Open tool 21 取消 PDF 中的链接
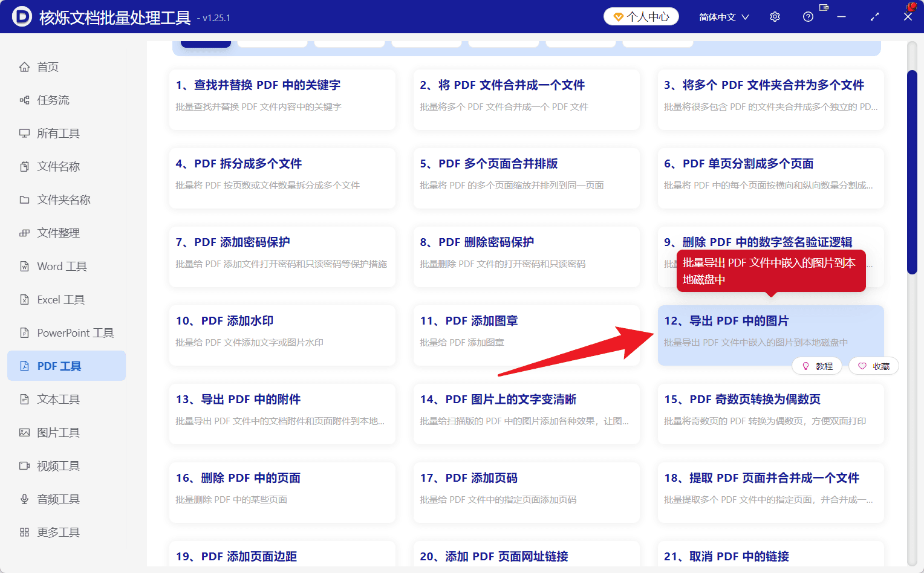The image size is (924, 573). pyautogui.click(x=771, y=555)
